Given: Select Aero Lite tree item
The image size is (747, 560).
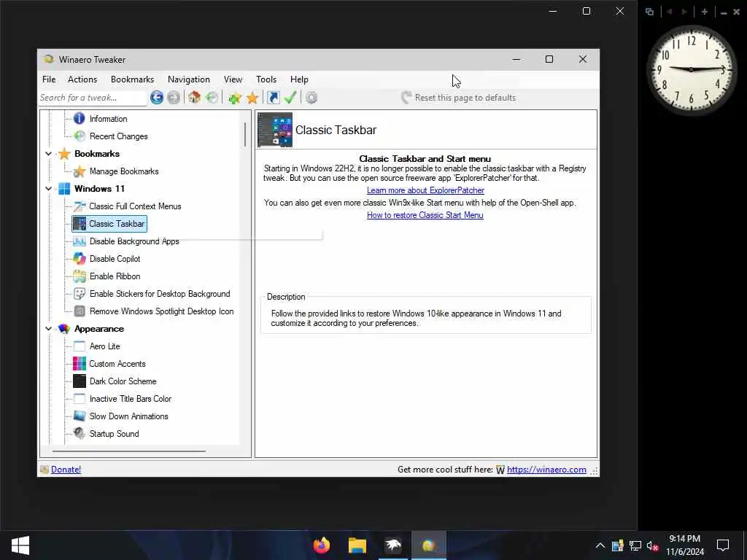Looking at the screenshot, I should 104,346.
